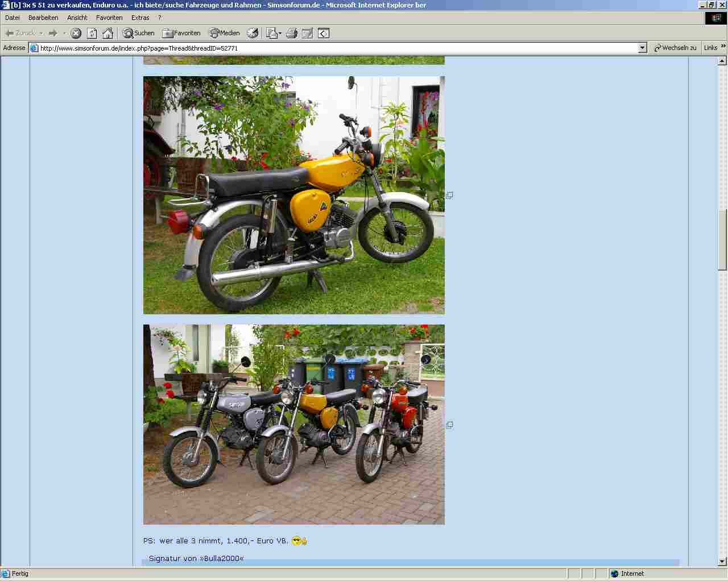Viewport: 728px width, 582px height.
Task: Click the address bar URL field
Action: 336,48
